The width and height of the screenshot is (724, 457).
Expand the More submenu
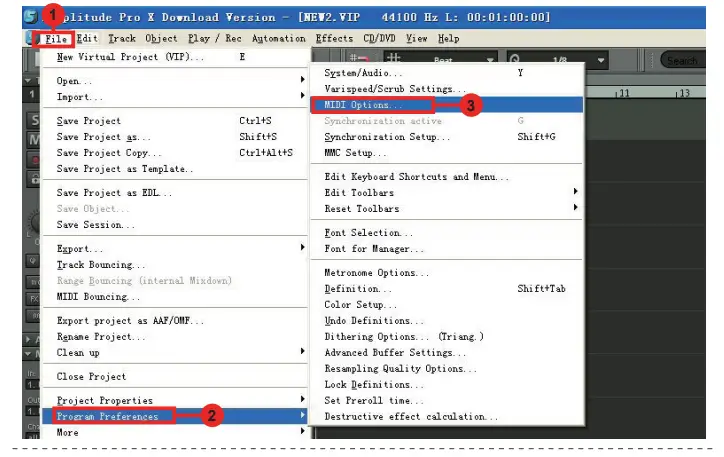[175, 433]
